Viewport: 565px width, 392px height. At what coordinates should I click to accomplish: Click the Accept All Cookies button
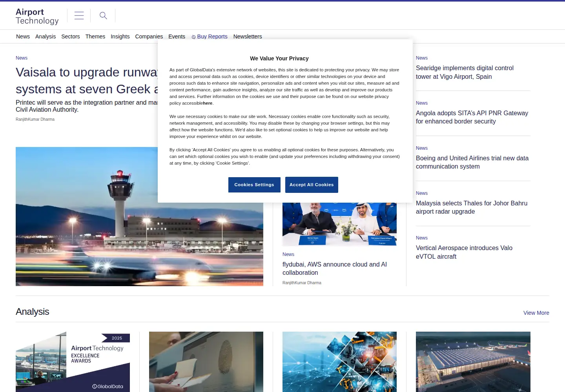(312, 185)
